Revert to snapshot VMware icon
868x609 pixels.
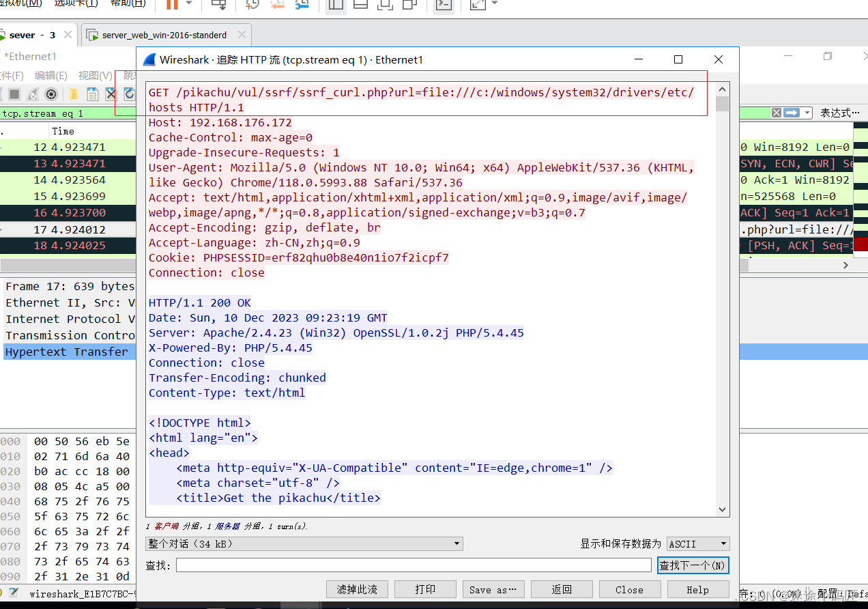[x=277, y=4]
